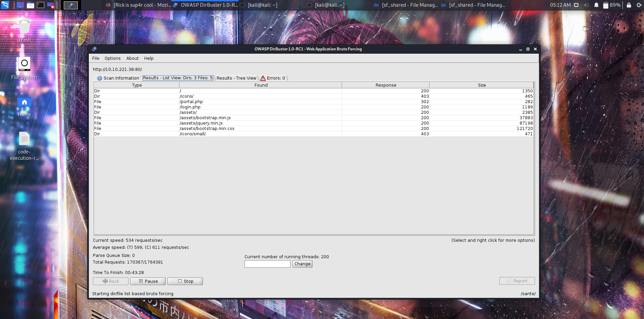
Task: Open the File menu
Action: click(x=96, y=58)
